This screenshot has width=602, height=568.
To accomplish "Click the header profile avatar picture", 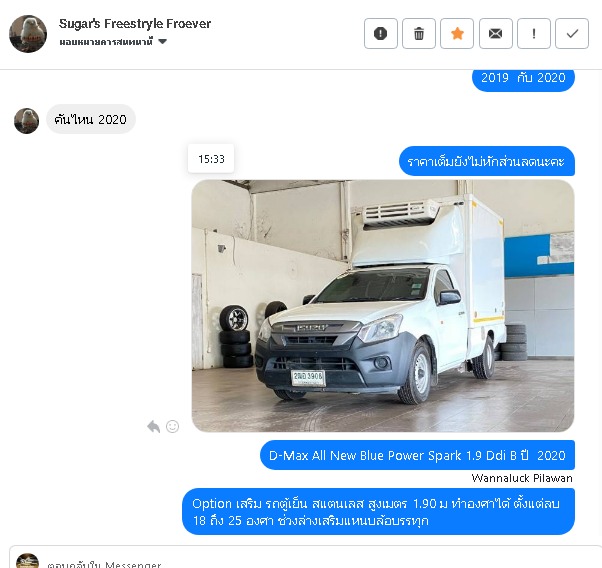I will (28, 34).
